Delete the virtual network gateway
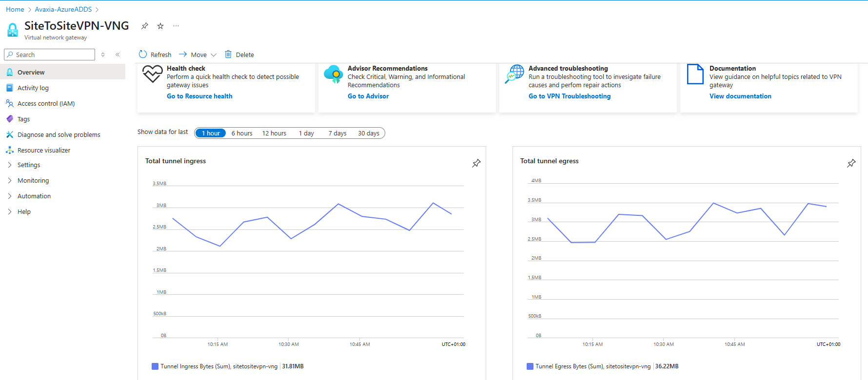The image size is (868, 380). (239, 55)
